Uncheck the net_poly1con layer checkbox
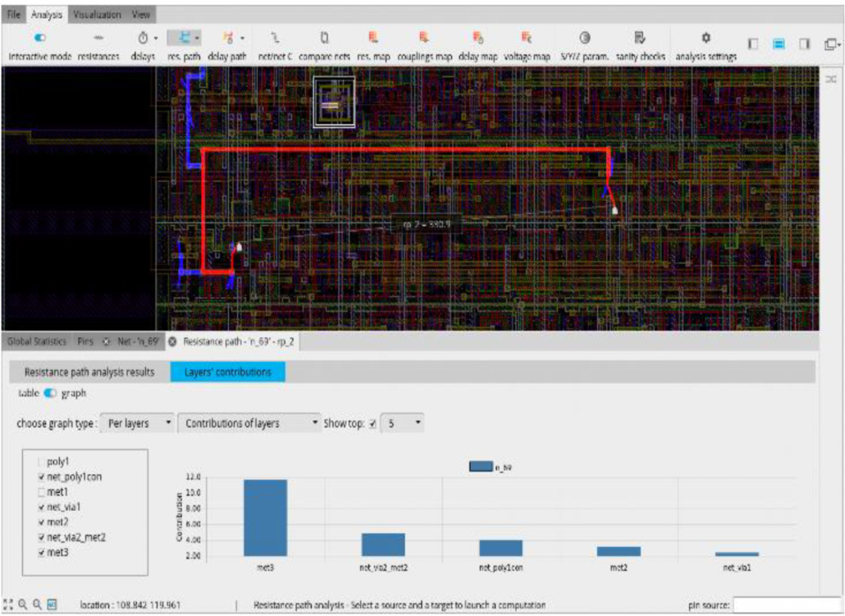The height and width of the screenshot is (616, 845). point(42,477)
